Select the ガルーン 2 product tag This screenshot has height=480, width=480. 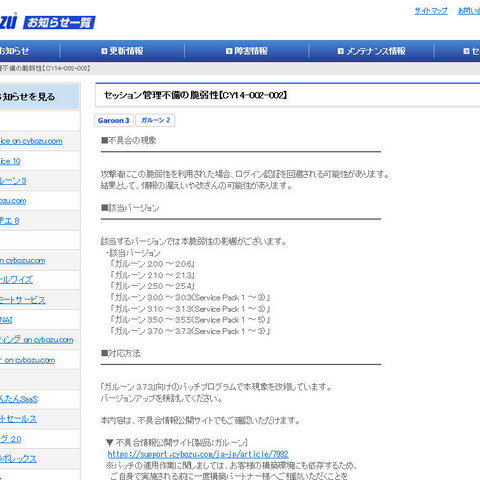coord(155,120)
